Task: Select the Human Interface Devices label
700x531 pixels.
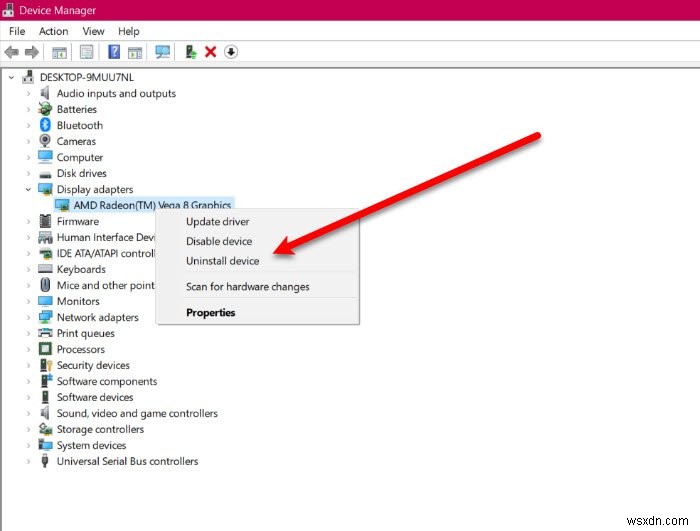Action: tap(106, 237)
